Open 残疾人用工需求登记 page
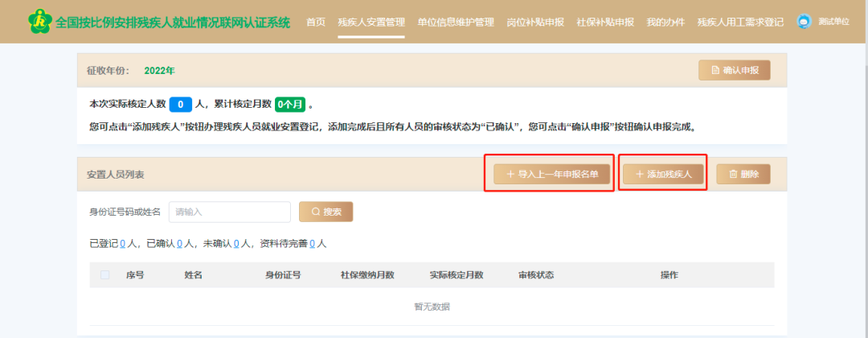868x338 pixels. click(740, 22)
